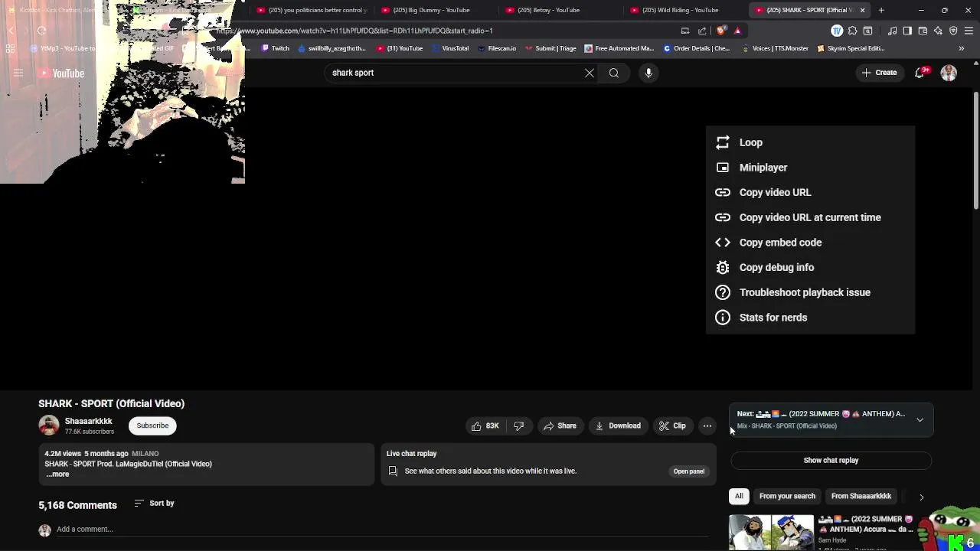Screen dimensions: 980x551
Task: Select the All filter chip
Action: (739, 496)
